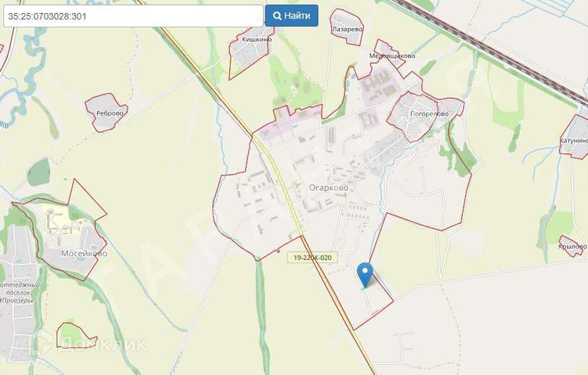Click the коттеджный поселок Приозерье label

tap(18, 293)
